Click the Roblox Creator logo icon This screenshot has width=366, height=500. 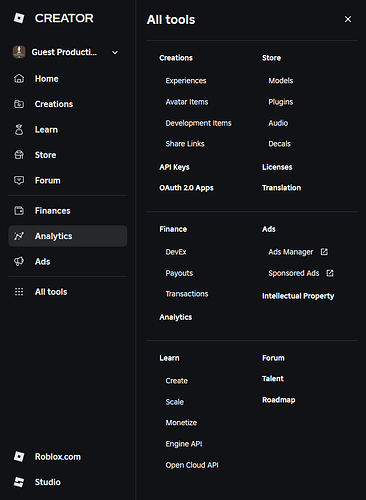(19, 18)
